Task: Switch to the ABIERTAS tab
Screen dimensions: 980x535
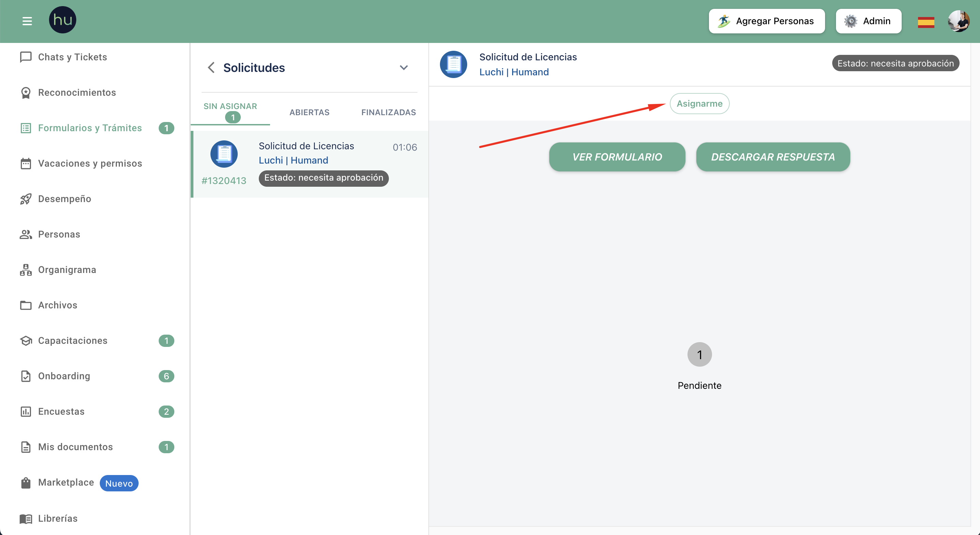Action: [x=309, y=112]
